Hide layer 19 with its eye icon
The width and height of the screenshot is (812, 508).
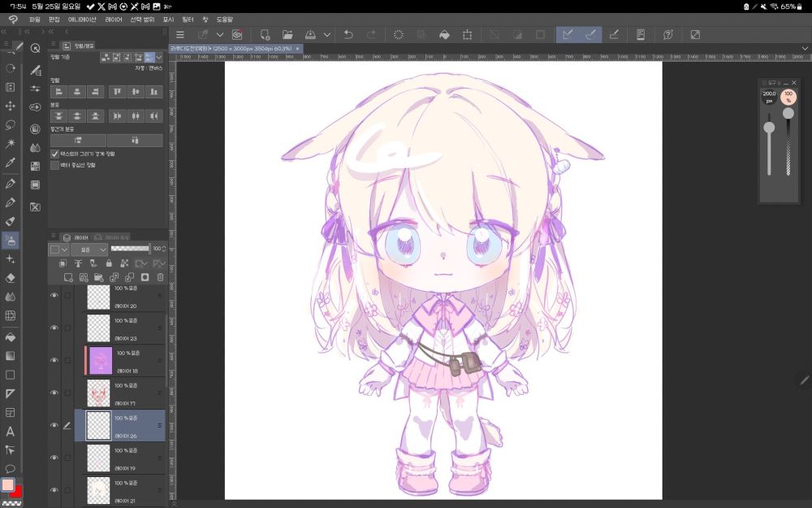[54, 458]
